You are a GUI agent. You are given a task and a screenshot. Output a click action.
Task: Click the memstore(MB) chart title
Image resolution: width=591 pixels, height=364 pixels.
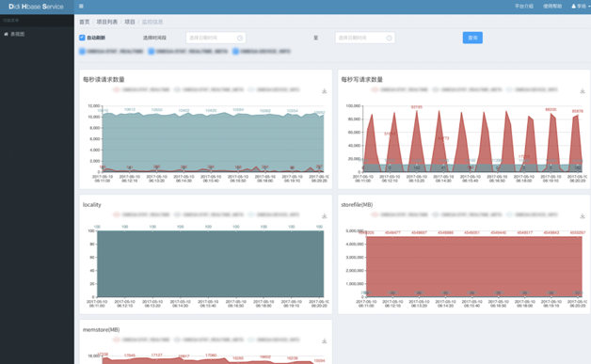point(102,330)
